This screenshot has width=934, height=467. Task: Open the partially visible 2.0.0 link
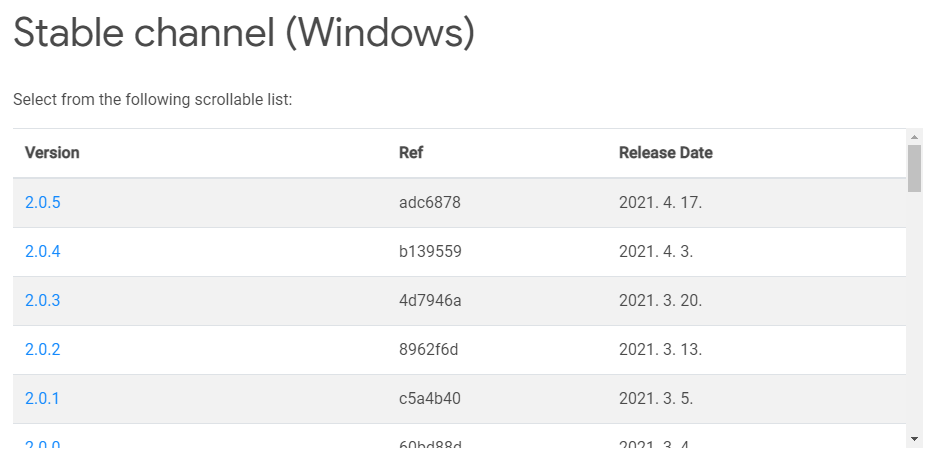pos(42,444)
